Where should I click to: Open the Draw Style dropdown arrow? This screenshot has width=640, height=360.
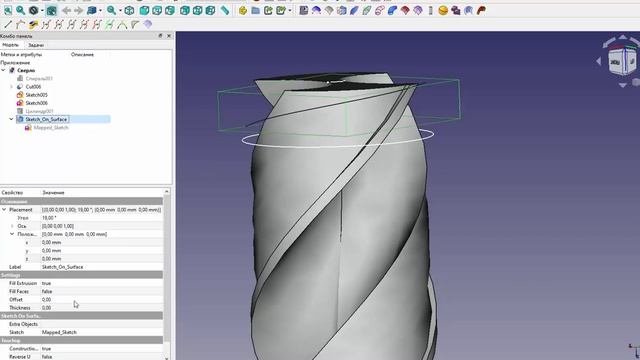coord(42,11)
